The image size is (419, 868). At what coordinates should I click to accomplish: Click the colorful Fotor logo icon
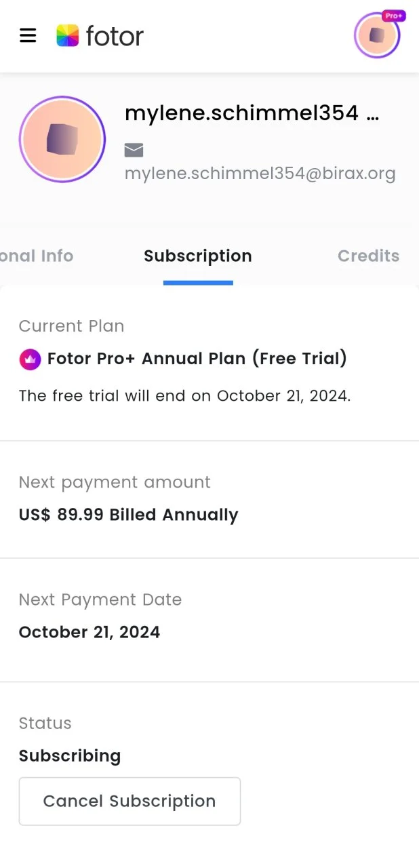tap(67, 35)
